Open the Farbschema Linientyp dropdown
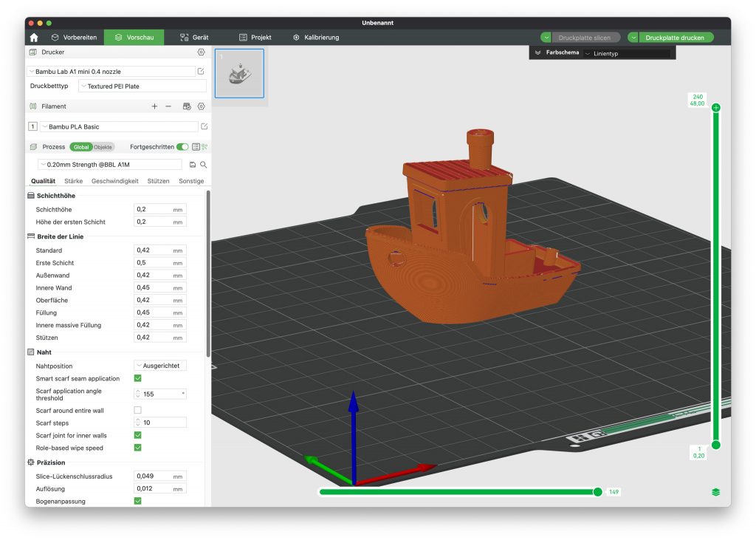This screenshot has width=756, height=540. pos(626,53)
